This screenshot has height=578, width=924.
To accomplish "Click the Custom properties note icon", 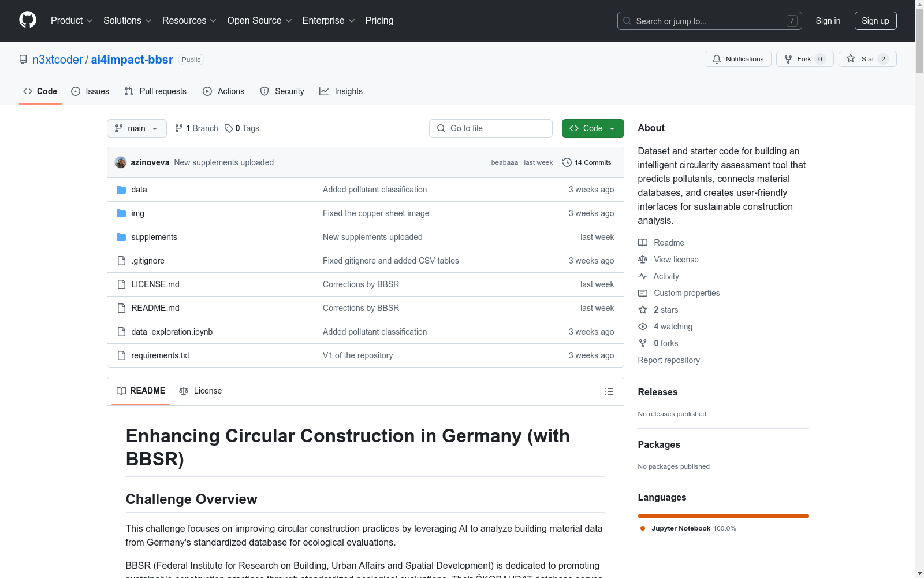I will [x=643, y=293].
